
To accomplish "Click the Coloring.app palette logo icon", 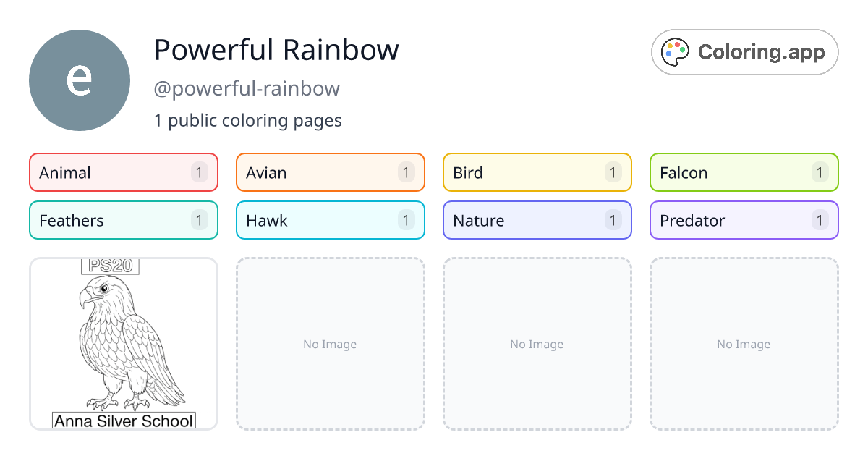I will (675, 51).
